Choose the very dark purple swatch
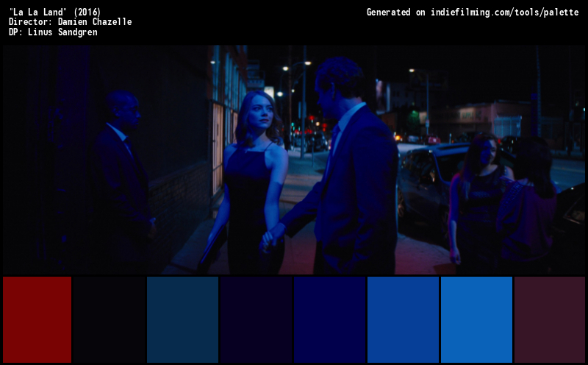The height and width of the screenshot is (365, 588). coord(256,319)
